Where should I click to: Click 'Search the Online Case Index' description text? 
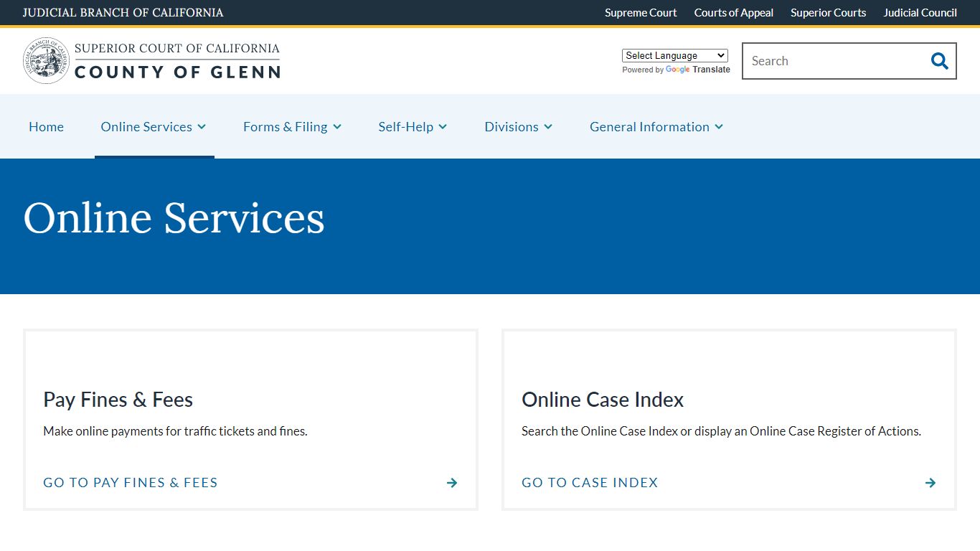721,431
